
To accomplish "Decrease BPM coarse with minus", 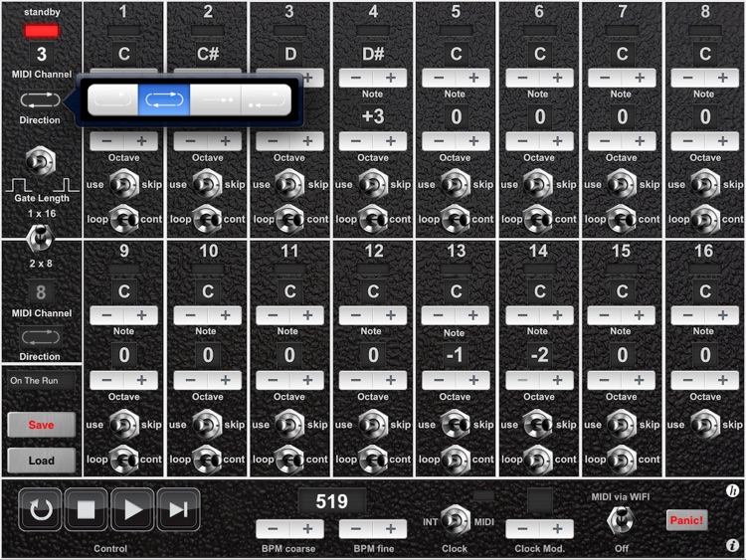I will pos(273,528).
